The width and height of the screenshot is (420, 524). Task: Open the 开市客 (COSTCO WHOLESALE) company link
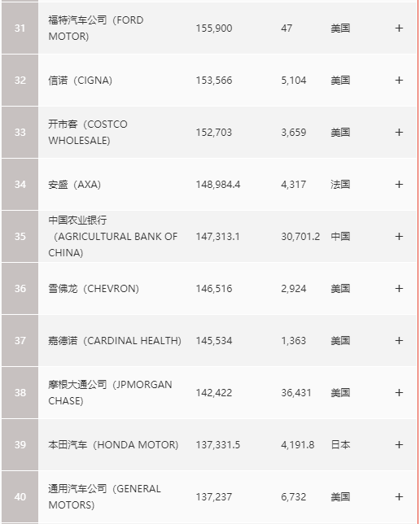point(88,133)
